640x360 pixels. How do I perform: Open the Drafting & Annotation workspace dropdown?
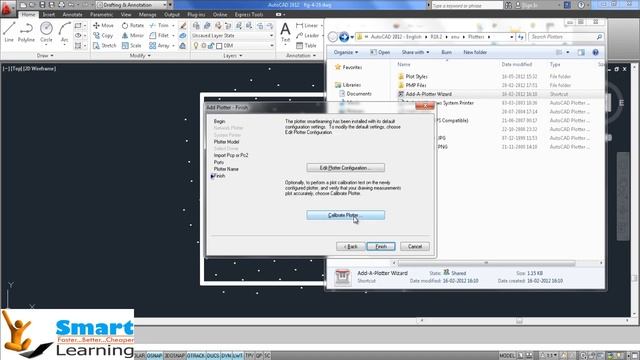[x=132, y=5]
